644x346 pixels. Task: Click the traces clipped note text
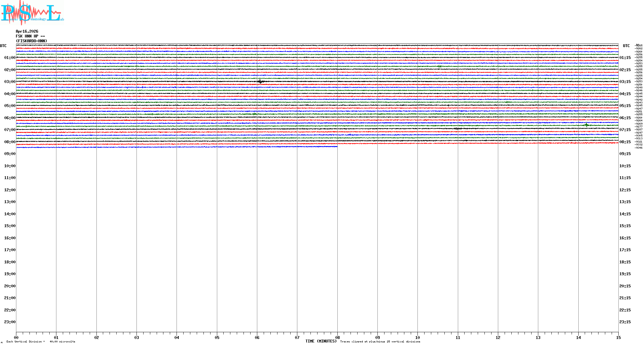coord(380,342)
